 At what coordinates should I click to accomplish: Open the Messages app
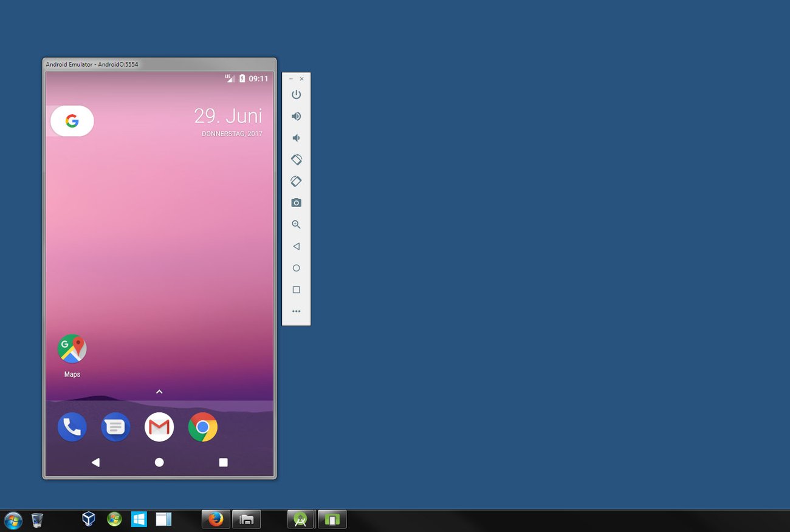115,428
